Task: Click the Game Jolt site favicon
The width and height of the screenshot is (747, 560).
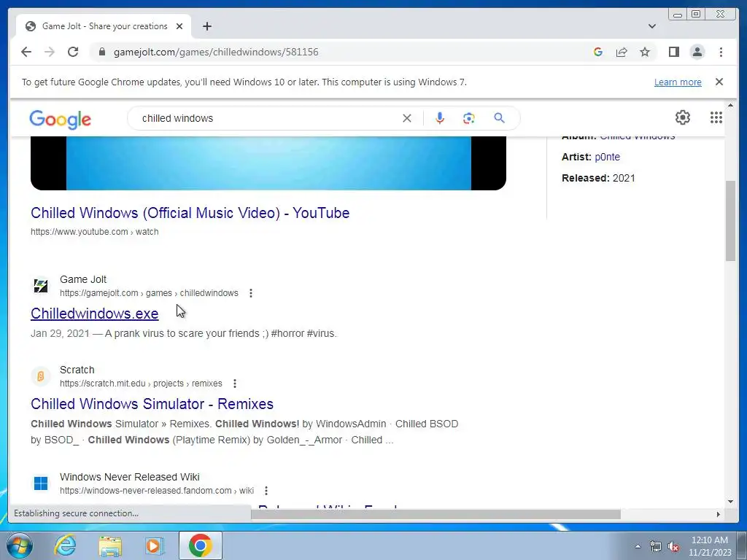Action: coord(41,286)
